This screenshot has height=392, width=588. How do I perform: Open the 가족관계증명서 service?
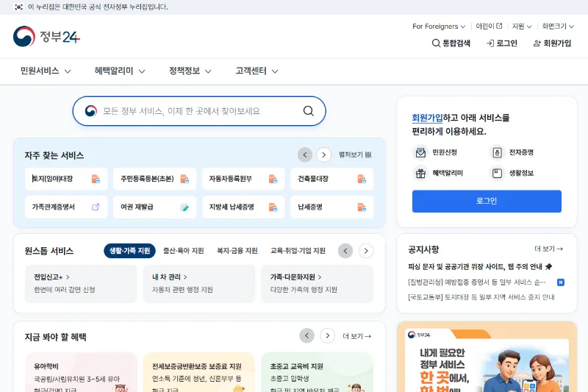click(66, 207)
